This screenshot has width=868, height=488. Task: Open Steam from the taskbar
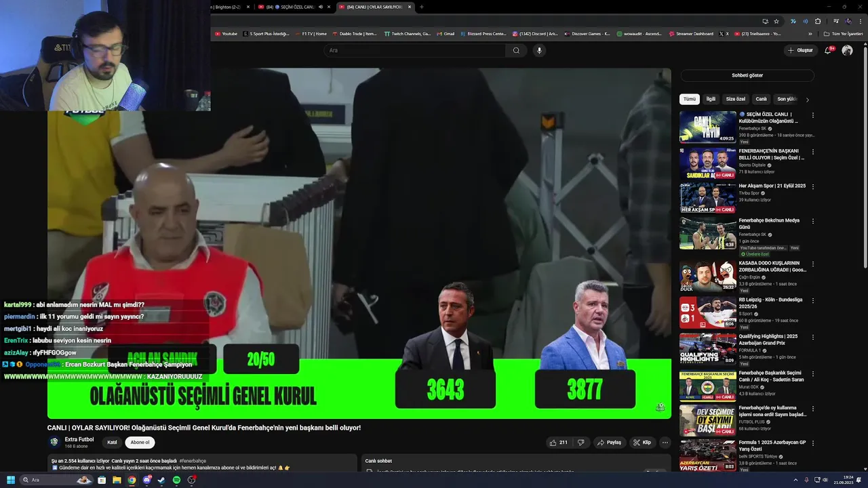click(161, 480)
